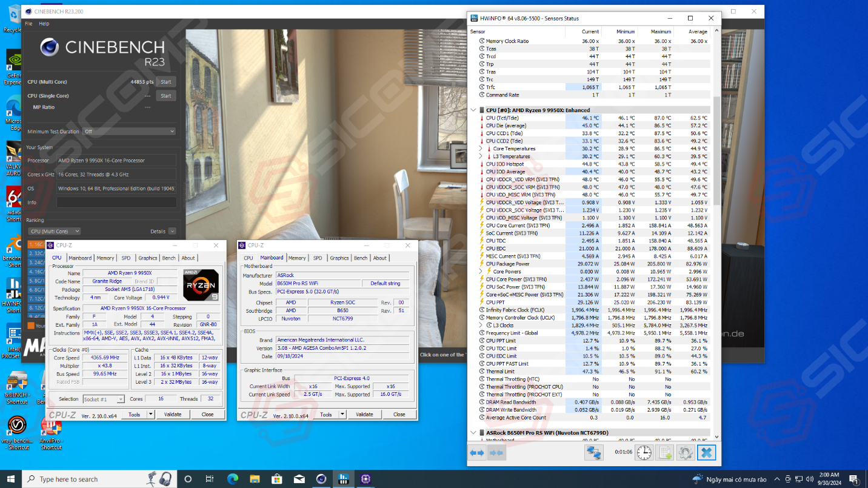
Task: Reset sensor timer with the clock icon
Action: [644, 453]
